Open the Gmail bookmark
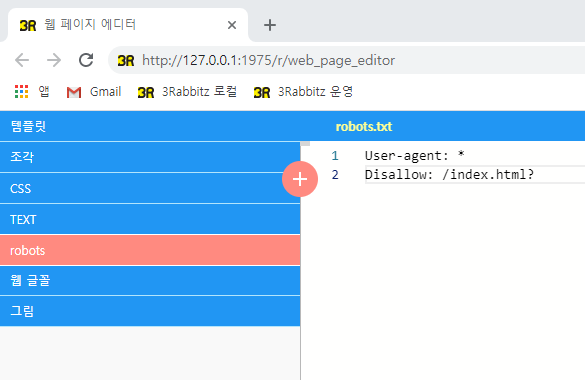The image size is (585, 380). click(94, 92)
